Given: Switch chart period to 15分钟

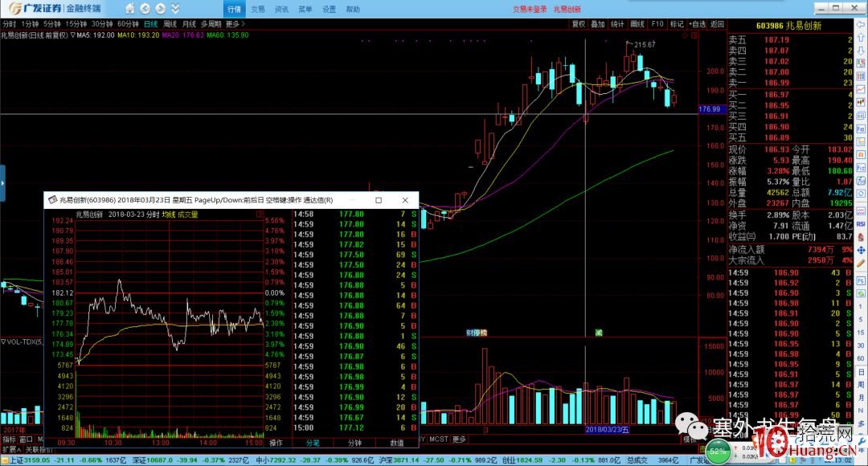Looking at the screenshot, I should (x=76, y=24).
